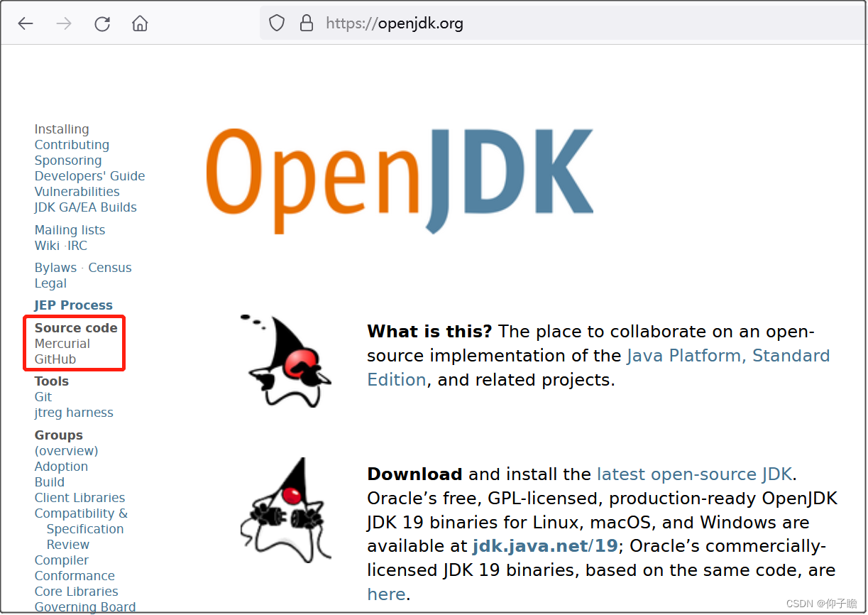
Task: Click the 'Source code' sidebar heading
Action: pos(76,328)
